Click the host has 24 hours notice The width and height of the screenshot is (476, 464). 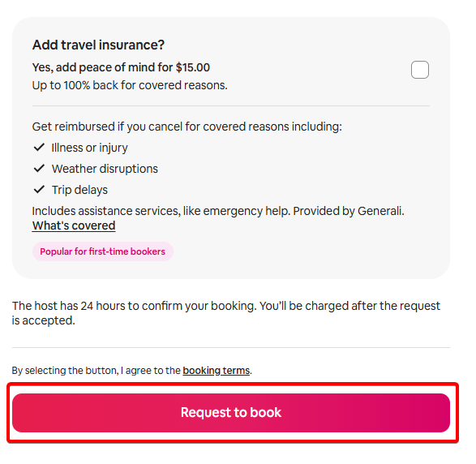[226, 313]
